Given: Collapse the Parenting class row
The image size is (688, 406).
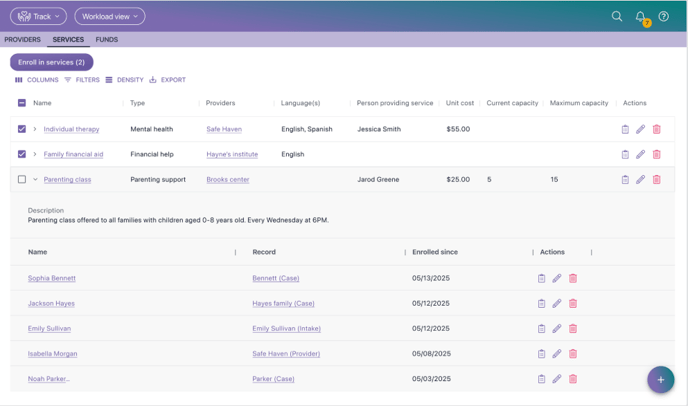Looking at the screenshot, I should (35, 180).
